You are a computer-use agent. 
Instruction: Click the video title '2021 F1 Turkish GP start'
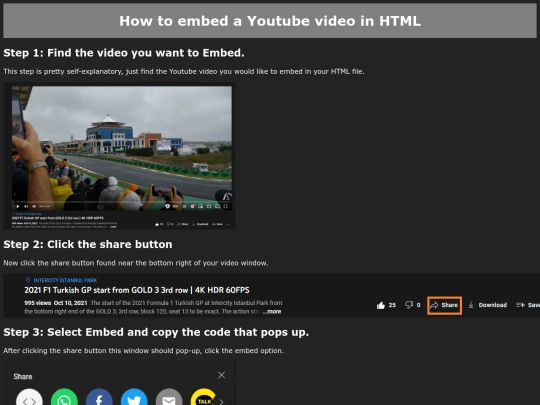point(137,290)
